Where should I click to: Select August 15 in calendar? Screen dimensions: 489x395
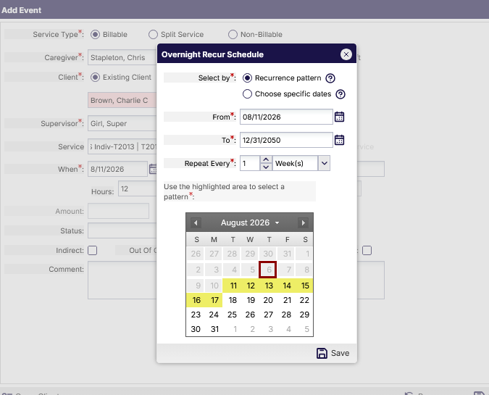305,286
